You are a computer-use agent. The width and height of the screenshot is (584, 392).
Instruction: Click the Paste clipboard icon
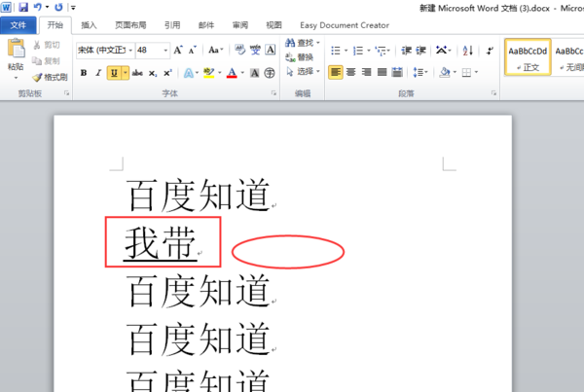point(16,49)
